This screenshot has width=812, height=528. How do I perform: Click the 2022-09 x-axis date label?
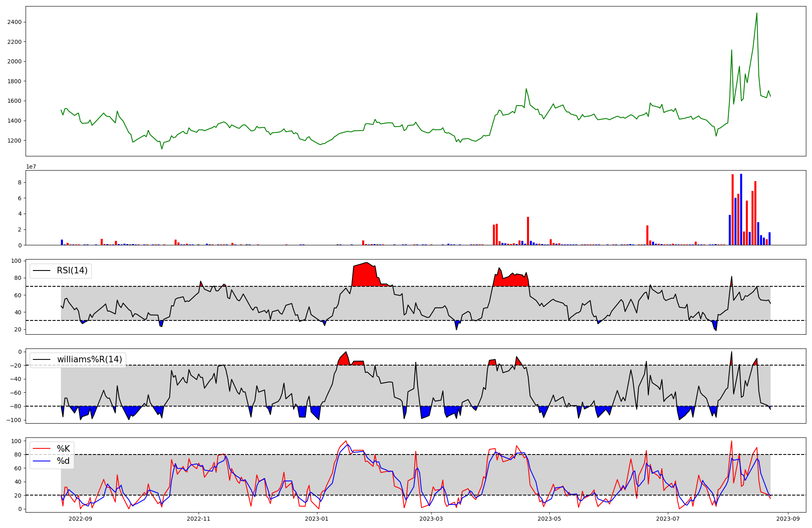pyautogui.click(x=80, y=519)
